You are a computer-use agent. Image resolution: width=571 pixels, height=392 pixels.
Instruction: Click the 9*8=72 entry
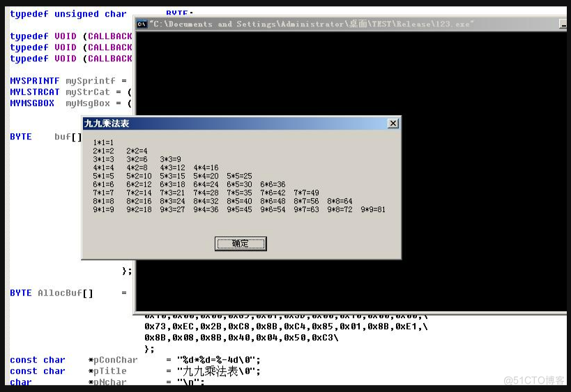(x=340, y=209)
